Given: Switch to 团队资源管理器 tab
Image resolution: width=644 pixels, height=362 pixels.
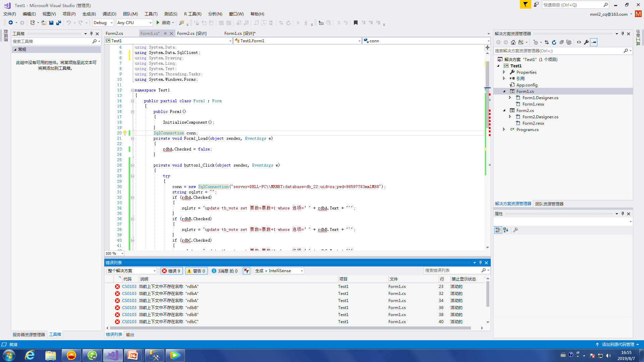Looking at the screenshot, I should 549,204.
